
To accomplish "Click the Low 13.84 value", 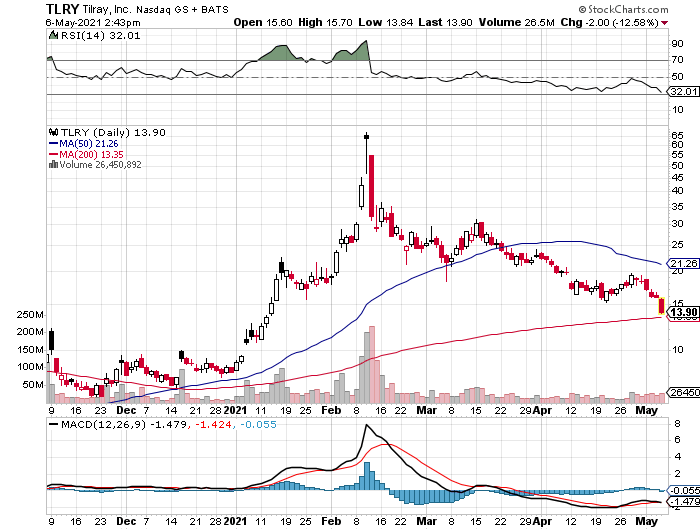I will point(386,22).
